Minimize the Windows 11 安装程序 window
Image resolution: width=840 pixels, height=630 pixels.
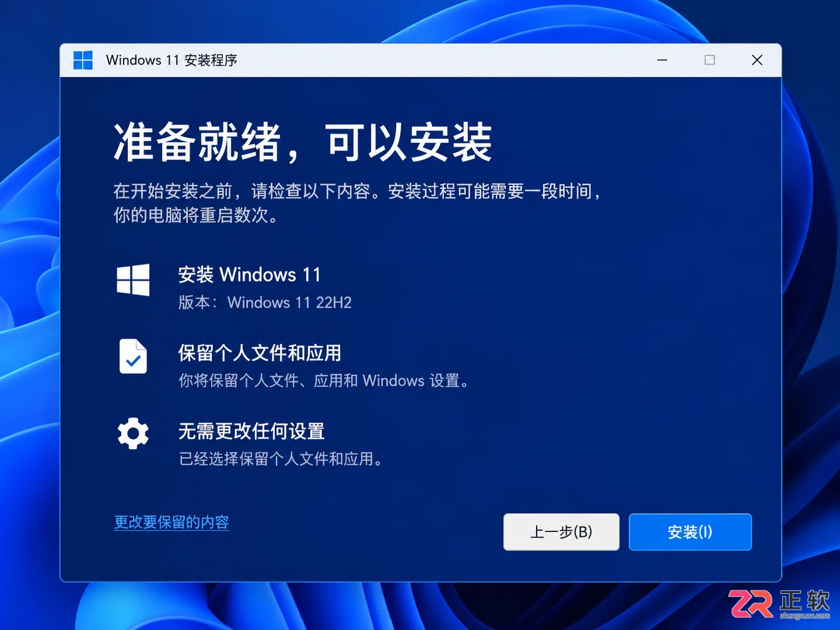(662, 60)
